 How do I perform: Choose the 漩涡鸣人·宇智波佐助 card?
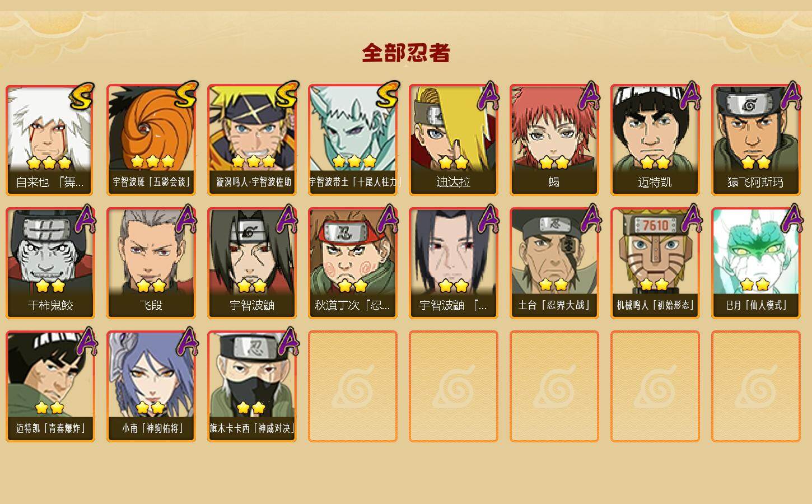click(x=252, y=140)
